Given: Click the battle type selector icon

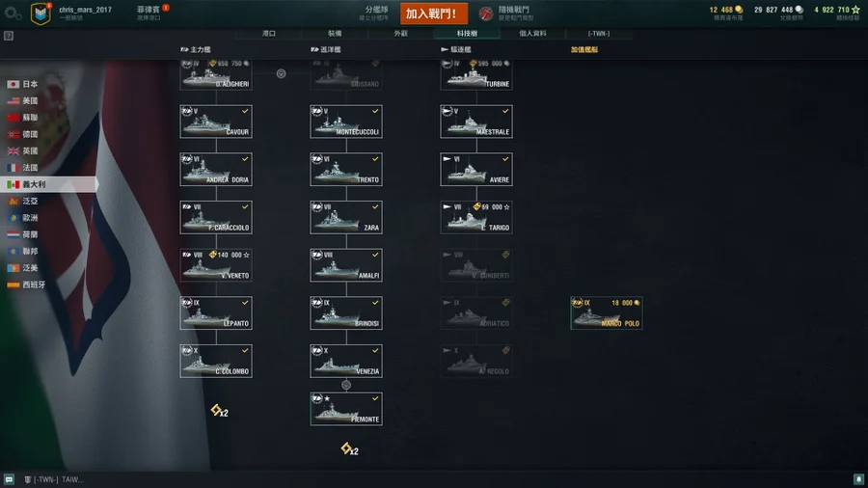Looking at the screenshot, I should pyautogui.click(x=485, y=14).
